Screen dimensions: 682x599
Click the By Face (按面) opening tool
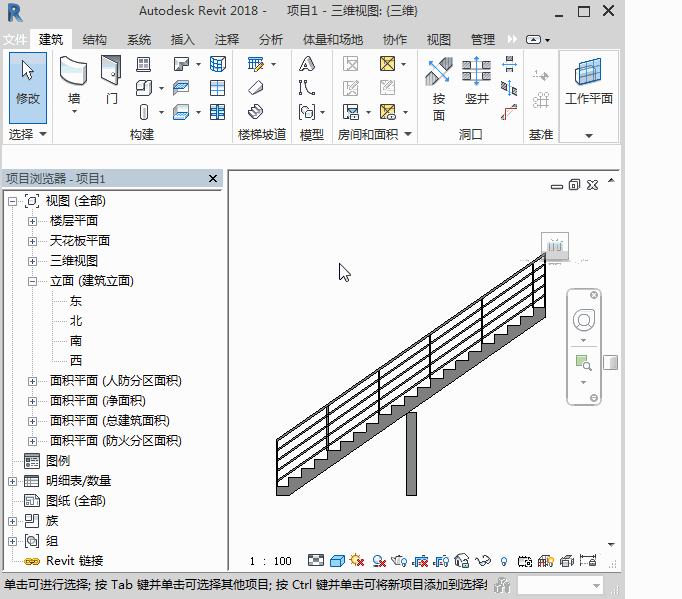tap(439, 87)
